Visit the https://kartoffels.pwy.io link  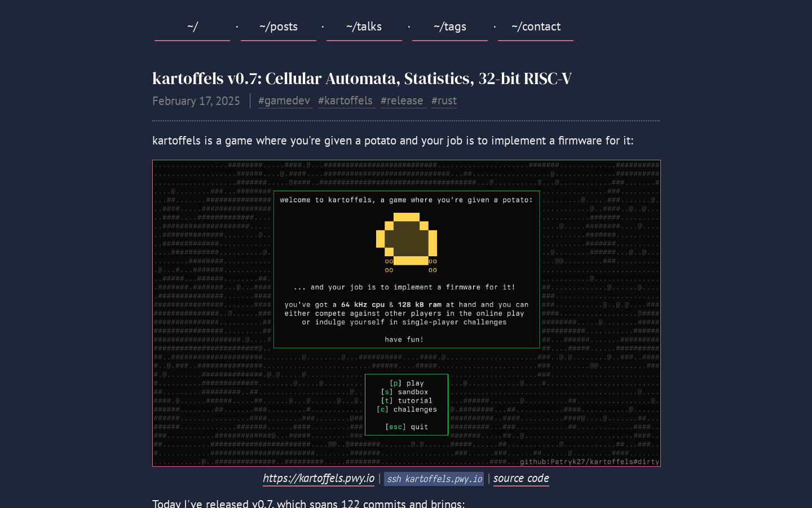click(x=319, y=478)
